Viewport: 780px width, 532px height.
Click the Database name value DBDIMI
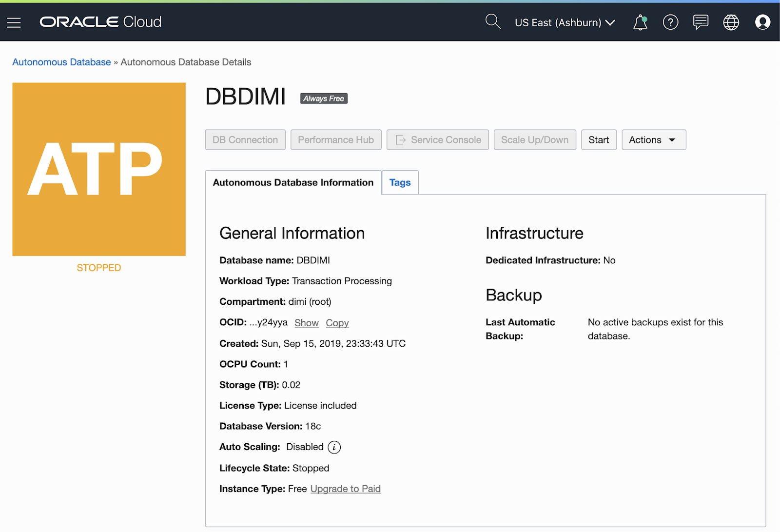[313, 260]
